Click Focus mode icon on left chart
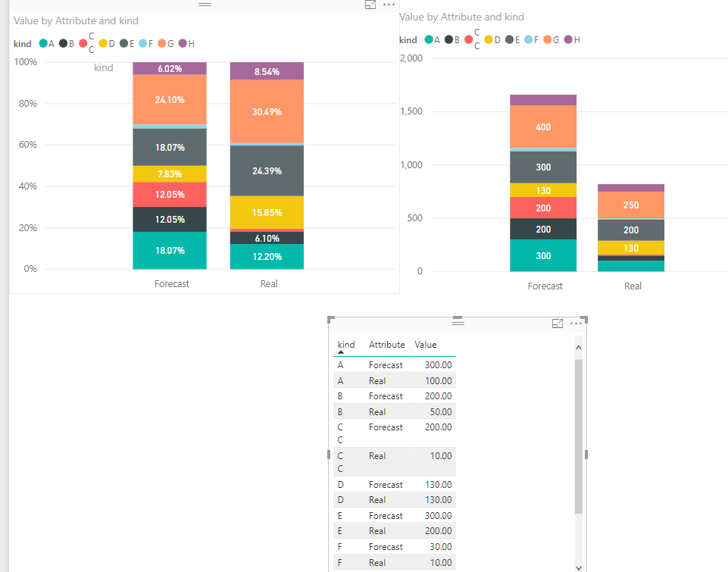 370,5
